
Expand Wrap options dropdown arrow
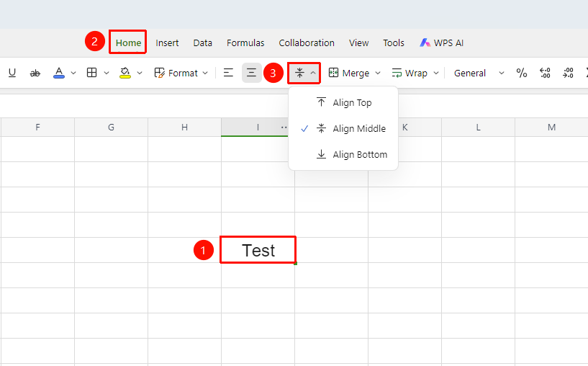click(435, 73)
